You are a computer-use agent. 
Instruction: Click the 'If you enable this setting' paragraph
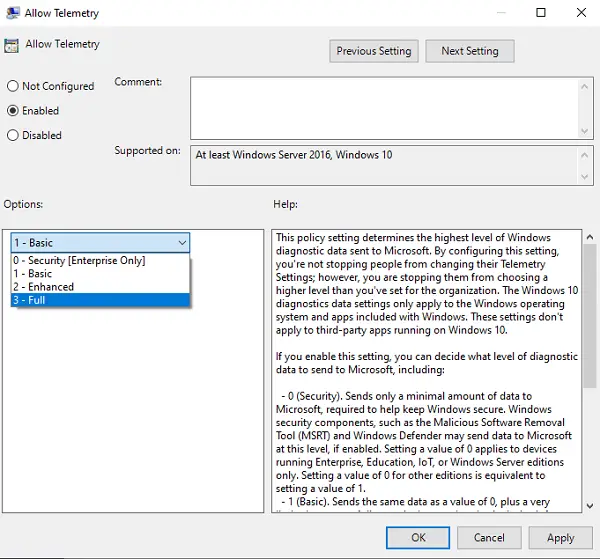click(x=427, y=363)
